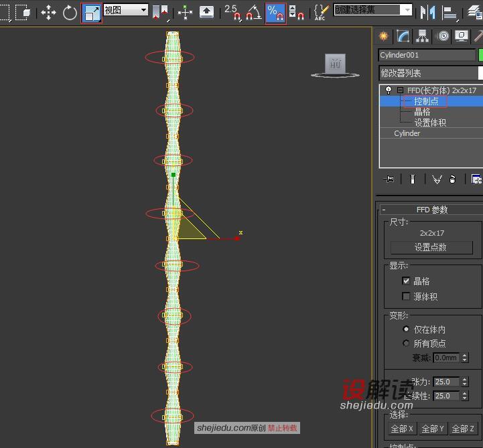
Task: Toggle the percent snap tool
Action: point(276,13)
